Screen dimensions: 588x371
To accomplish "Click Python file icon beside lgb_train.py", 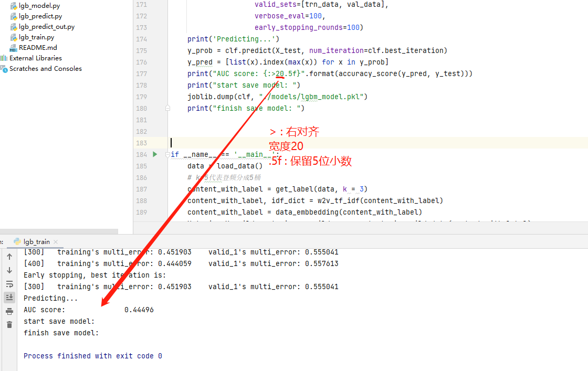I will click(14, 37).
